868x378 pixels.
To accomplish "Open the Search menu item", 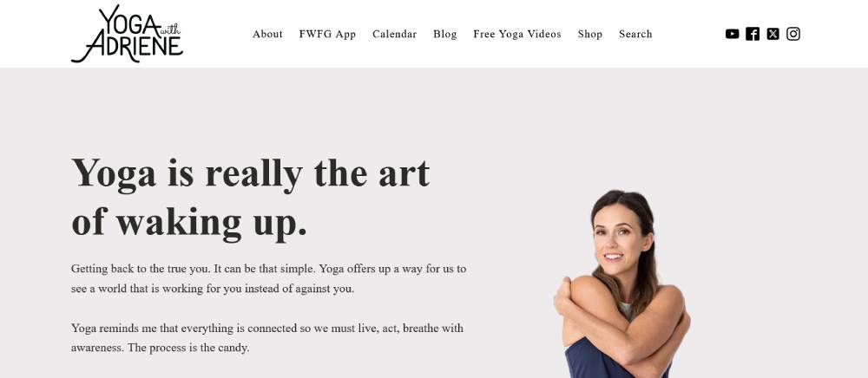I will point(635,34).
